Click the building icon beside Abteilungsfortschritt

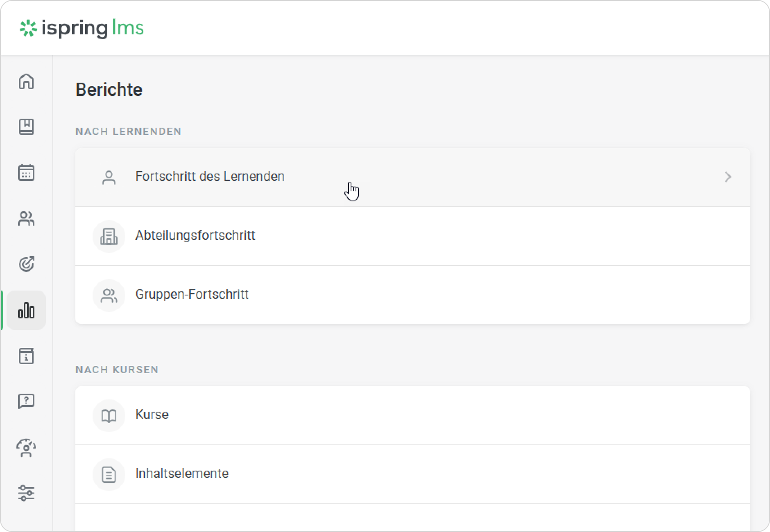(109, 236)
